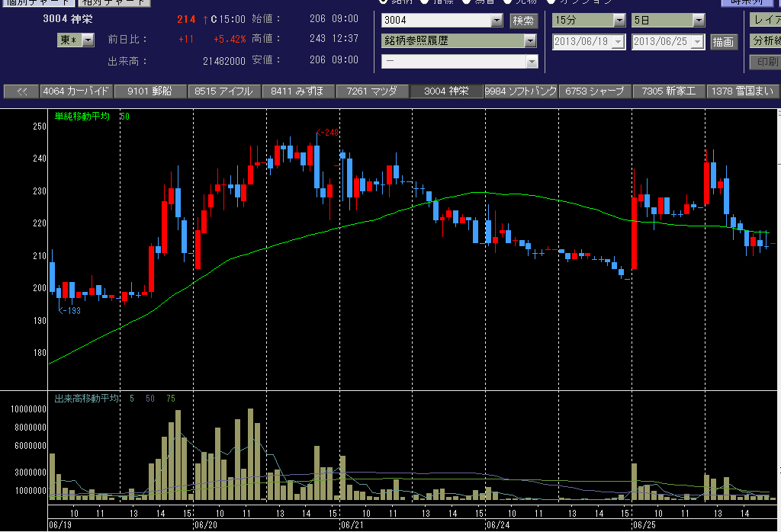Click the 出来高移動平均 volume label
Image resolution: width=781 pixels, height=532 pixels.
click(x=87, y=399)
